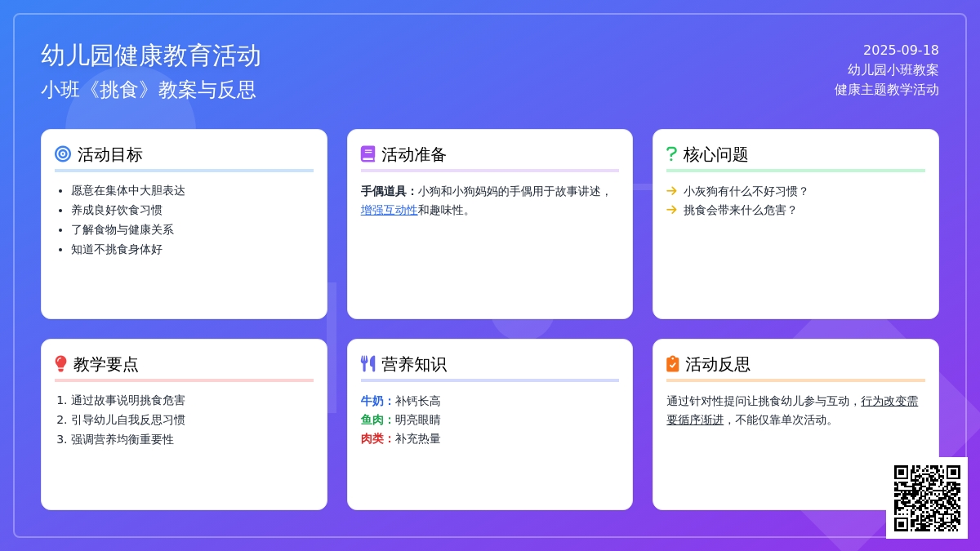This screenshot has height=551, width=980.
Task: Open the 增强互动性 link
Action: (x=390, y=210)
